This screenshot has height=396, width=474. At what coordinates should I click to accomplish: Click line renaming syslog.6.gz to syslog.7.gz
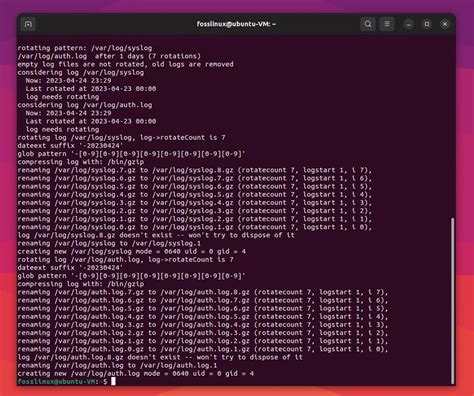pyautogui.click(x=195, y=178)
